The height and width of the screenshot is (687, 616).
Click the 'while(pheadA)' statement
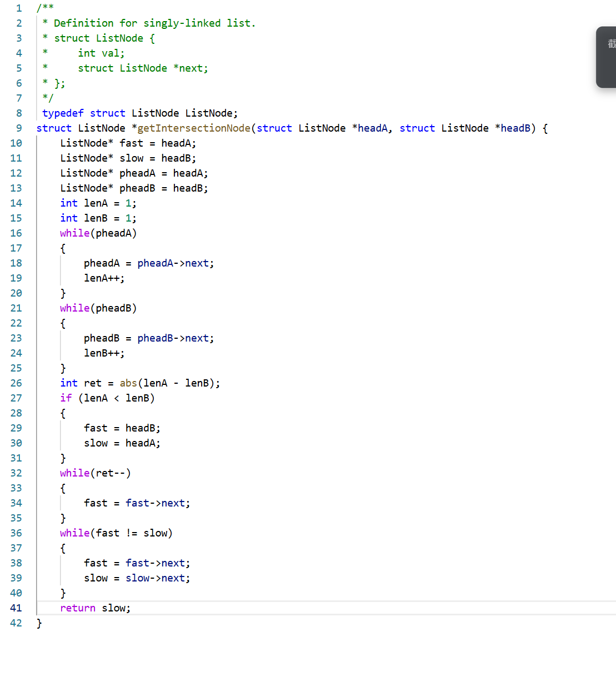tap(98, 233)
